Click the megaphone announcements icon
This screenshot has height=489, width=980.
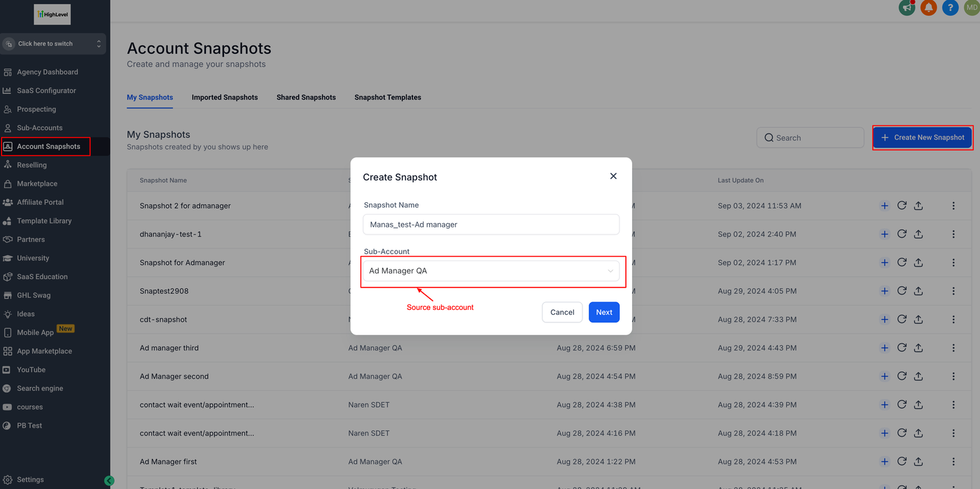coord(907,8)
